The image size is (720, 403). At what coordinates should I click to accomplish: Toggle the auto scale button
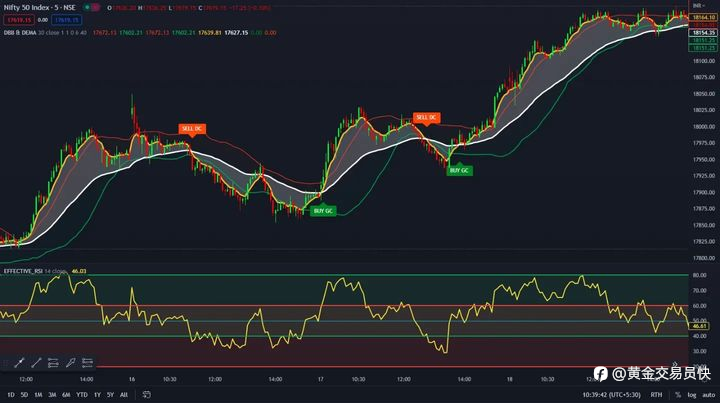tap(709, 395)
